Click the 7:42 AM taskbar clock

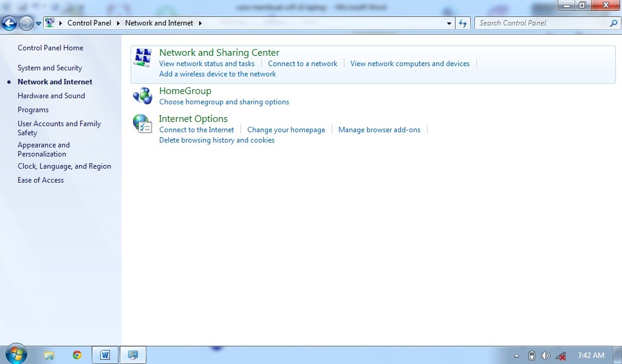coord(590,356)
